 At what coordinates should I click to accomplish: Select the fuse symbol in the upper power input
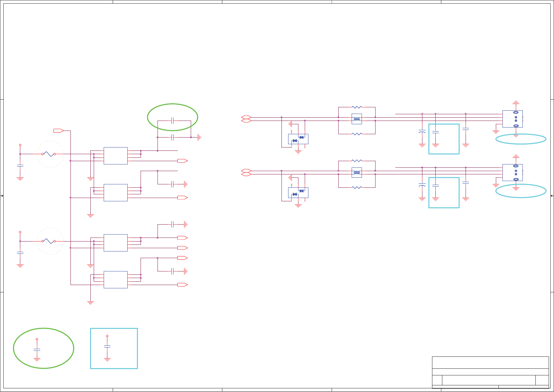pos(49,154)
